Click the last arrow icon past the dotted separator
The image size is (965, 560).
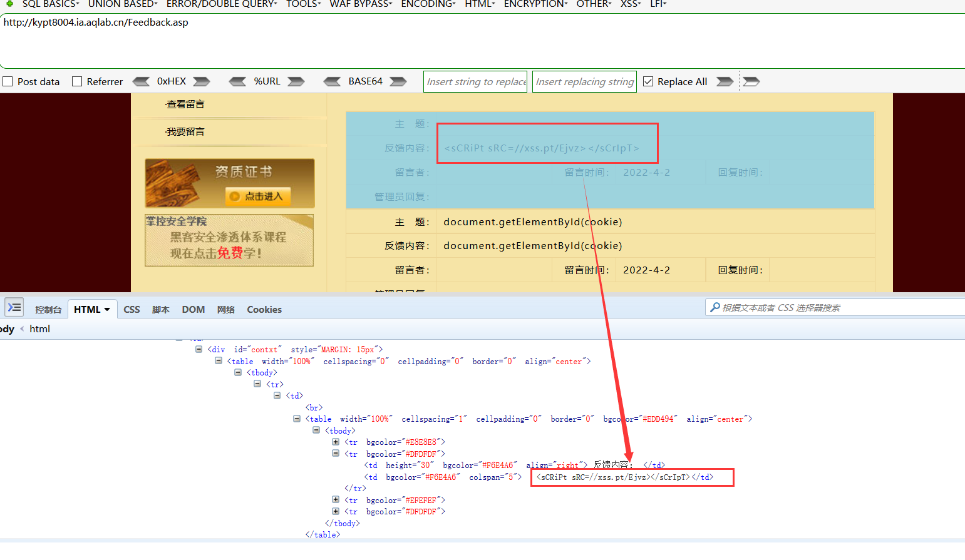point(751,81)
